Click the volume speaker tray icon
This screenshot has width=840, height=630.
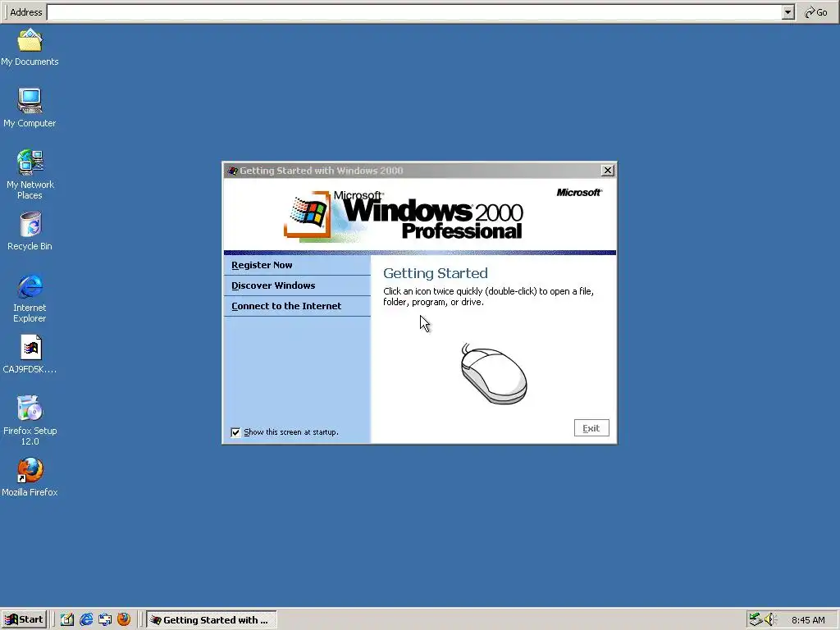click(x=769, y=619)
